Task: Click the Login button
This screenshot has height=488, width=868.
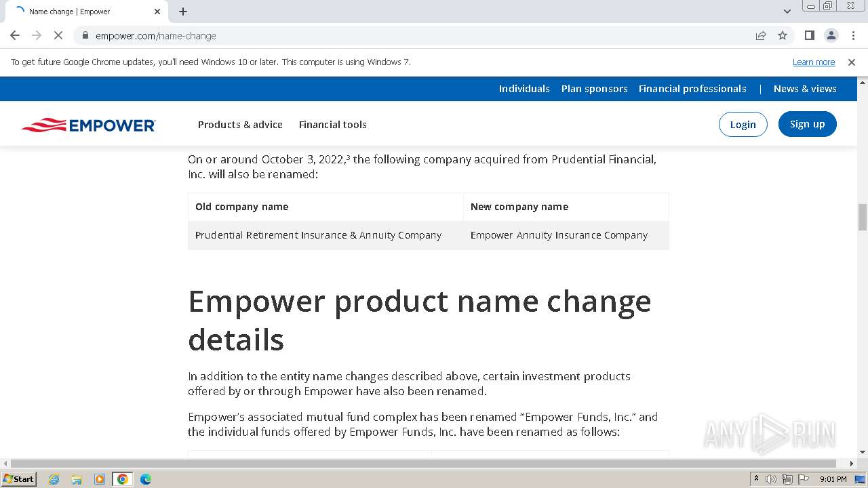Action: pos(743,125)
